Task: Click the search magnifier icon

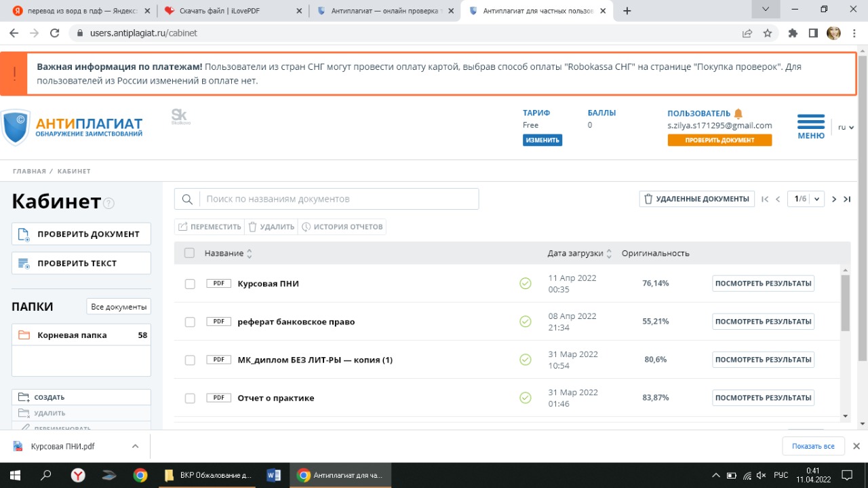Action: coord(186,199)
